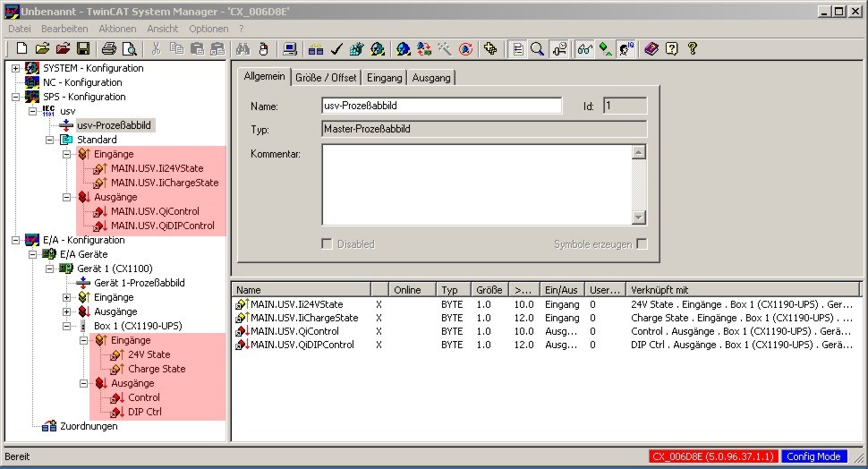Screen dimensions: 868x469
Task: Click the New file toolbar icon
Action: point(21,48)
